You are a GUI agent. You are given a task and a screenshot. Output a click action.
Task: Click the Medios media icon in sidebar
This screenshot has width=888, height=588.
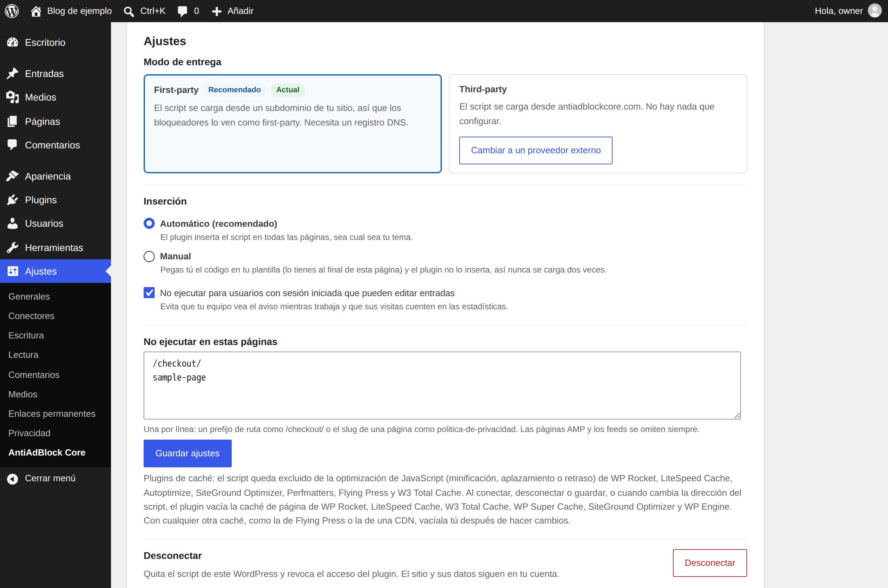pos(12,97)
